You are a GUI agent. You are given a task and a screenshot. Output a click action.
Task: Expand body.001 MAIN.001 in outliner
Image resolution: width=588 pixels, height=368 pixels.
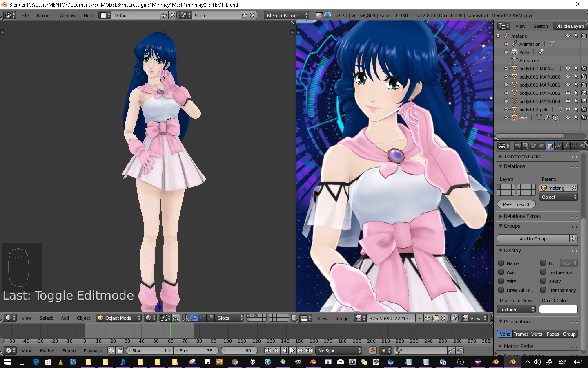coord(506,85)
